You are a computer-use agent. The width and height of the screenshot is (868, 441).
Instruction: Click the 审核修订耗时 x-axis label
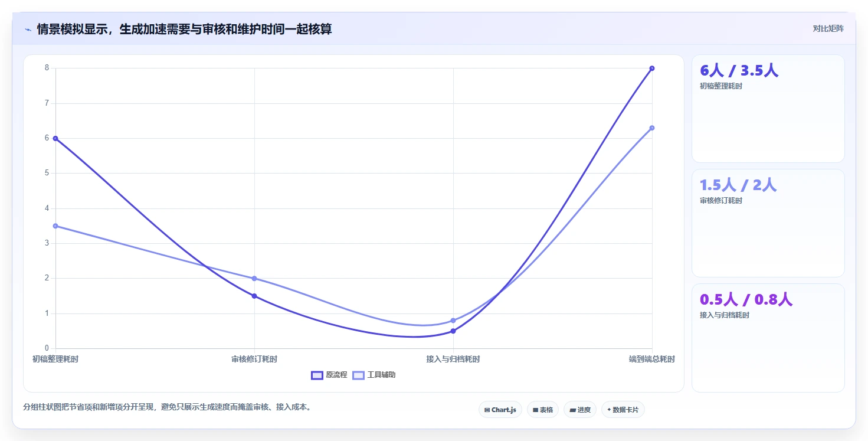(254, 359)
